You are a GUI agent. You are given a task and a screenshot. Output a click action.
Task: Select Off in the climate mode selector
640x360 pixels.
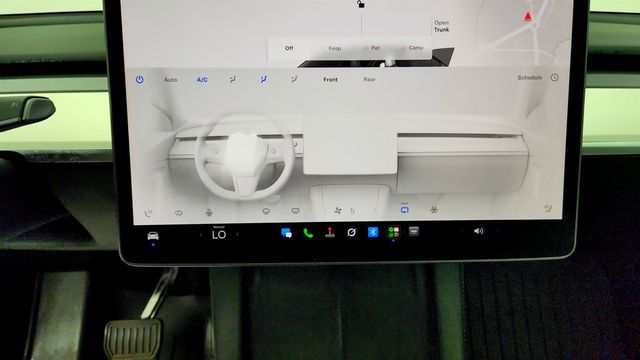tap(289, 48)
